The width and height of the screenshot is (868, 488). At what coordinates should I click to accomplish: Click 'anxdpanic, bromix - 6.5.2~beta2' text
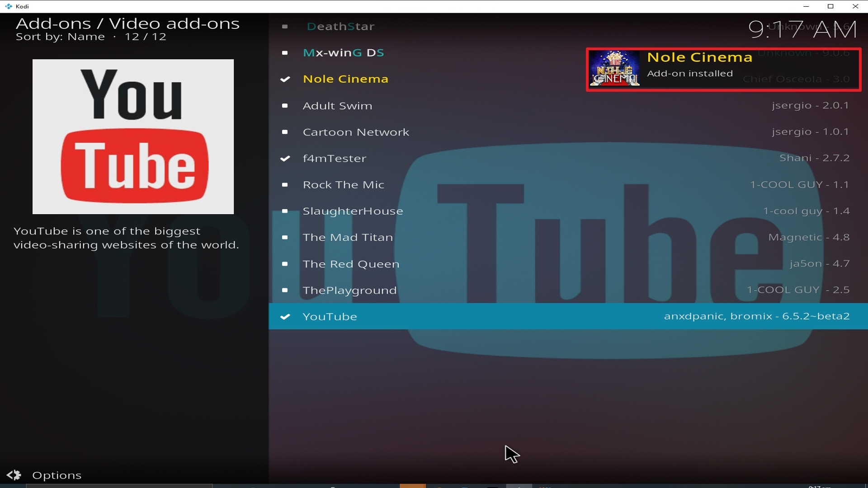point(757,316)
